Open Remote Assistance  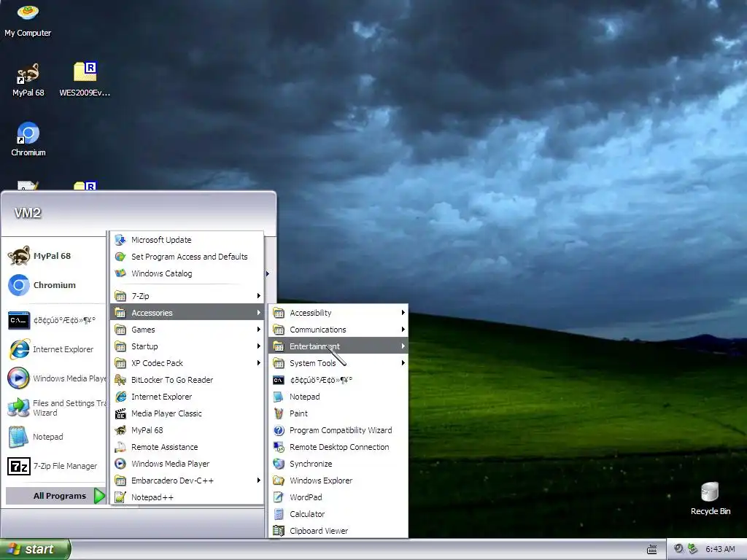(x=187, y=447)
